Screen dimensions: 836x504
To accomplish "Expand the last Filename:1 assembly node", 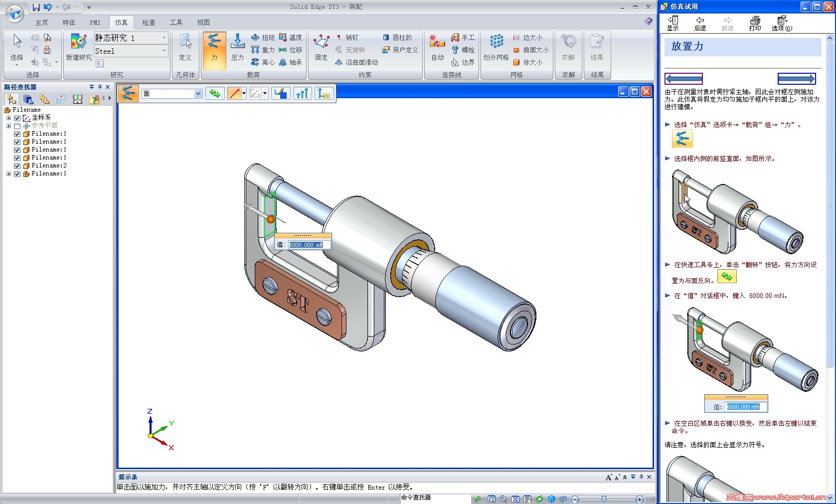I will [x=8, y=174].
